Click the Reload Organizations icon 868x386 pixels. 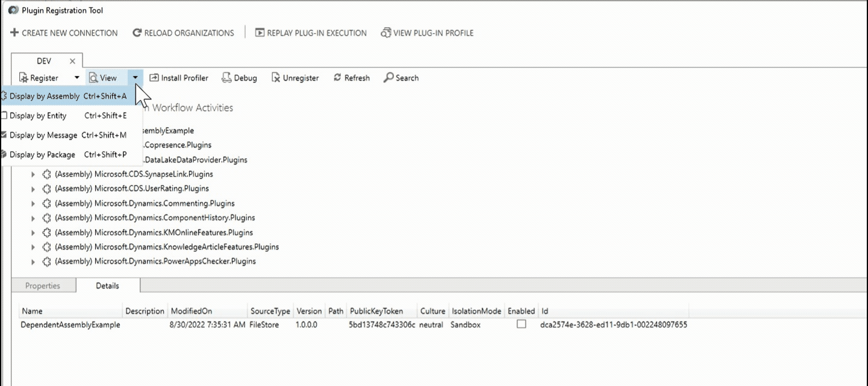coord(137,33)
